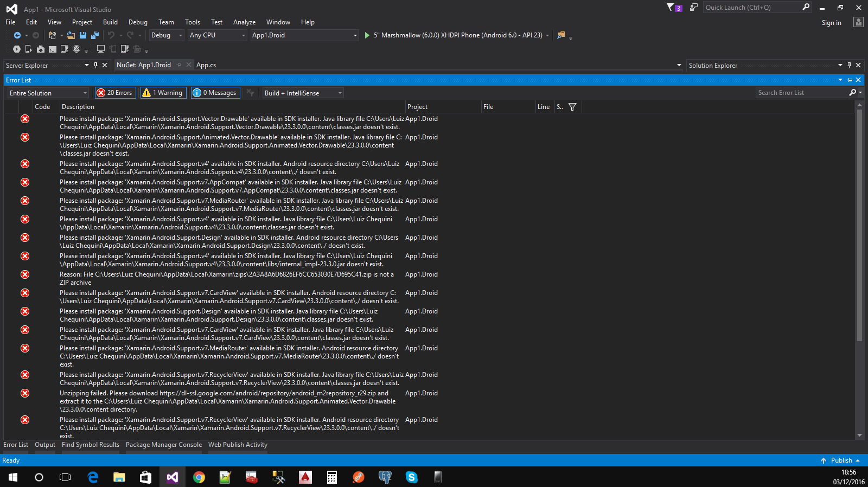Viewport: 868px width, 487px height.
Task: Toggle the 0 Messages filter
Action: (x=215, y=93)
